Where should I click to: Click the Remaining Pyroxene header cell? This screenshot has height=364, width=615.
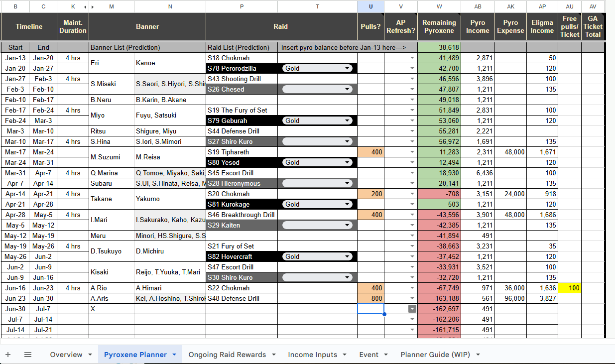click(439, 26)
